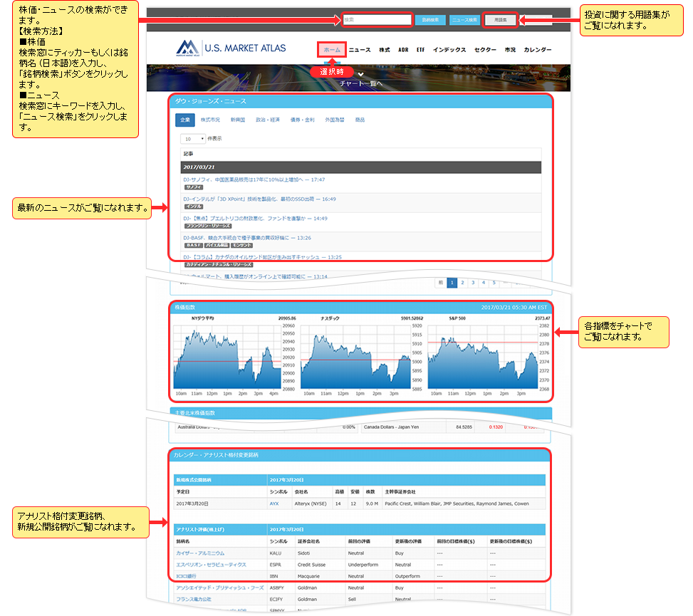
Task: Click the モンサント tag label
Action: click(241, 245)
